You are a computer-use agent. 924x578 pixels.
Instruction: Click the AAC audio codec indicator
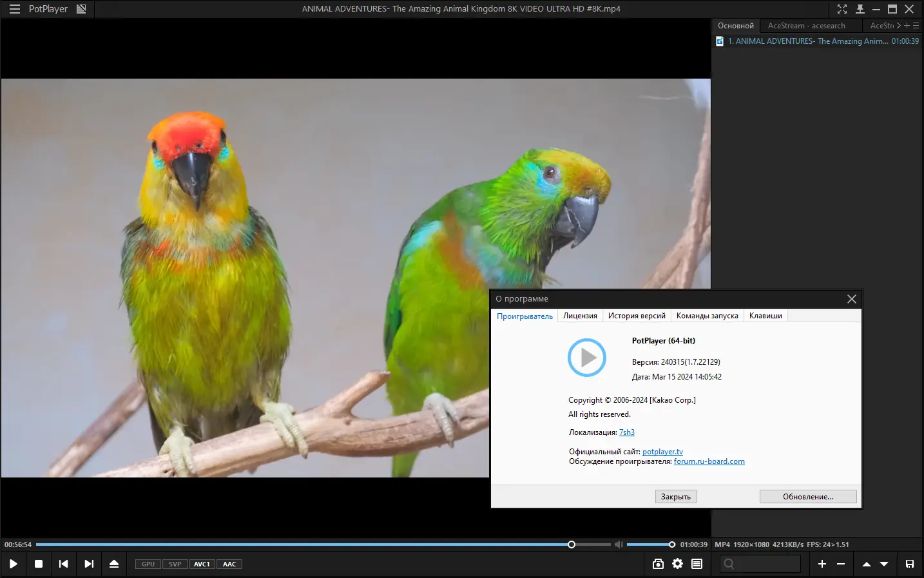pos(229,564)
